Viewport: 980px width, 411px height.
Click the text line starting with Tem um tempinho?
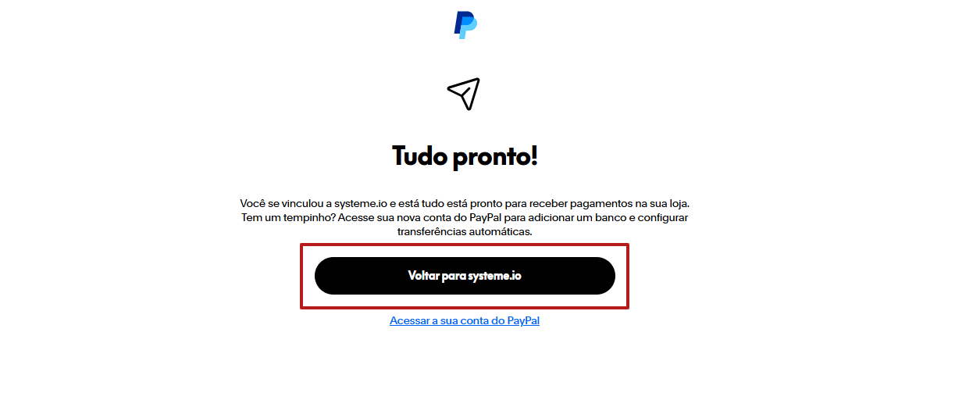pyautogui.click(x=465, y=218)
